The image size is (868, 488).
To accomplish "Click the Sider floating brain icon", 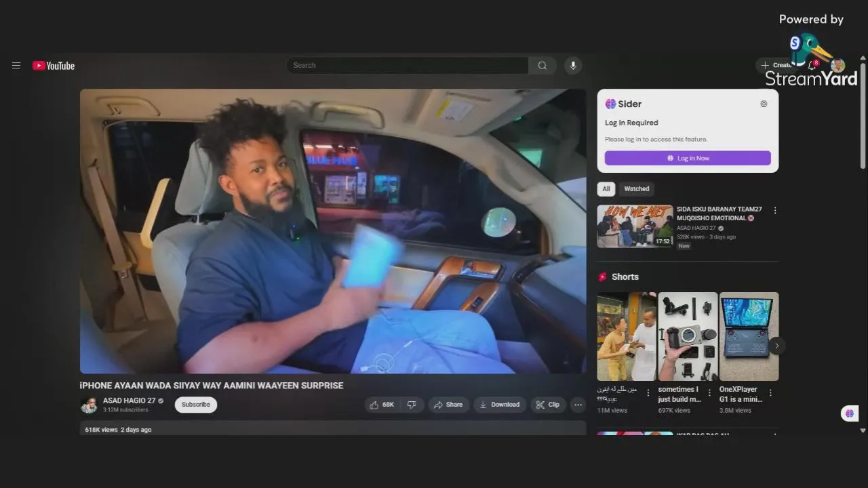I will pyautogui.click(x=850, y=413).
